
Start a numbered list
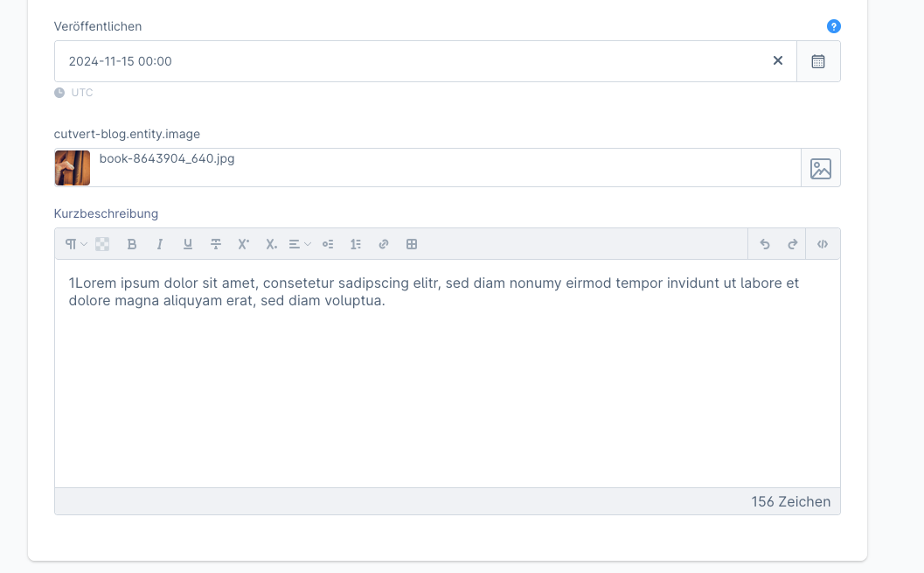[356, 244]
